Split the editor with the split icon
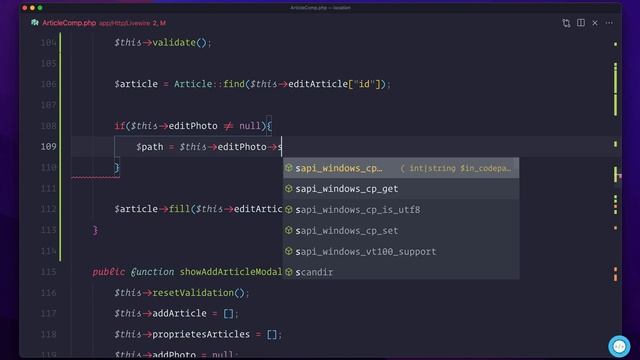The image size is (640, 360). point(580,23)
